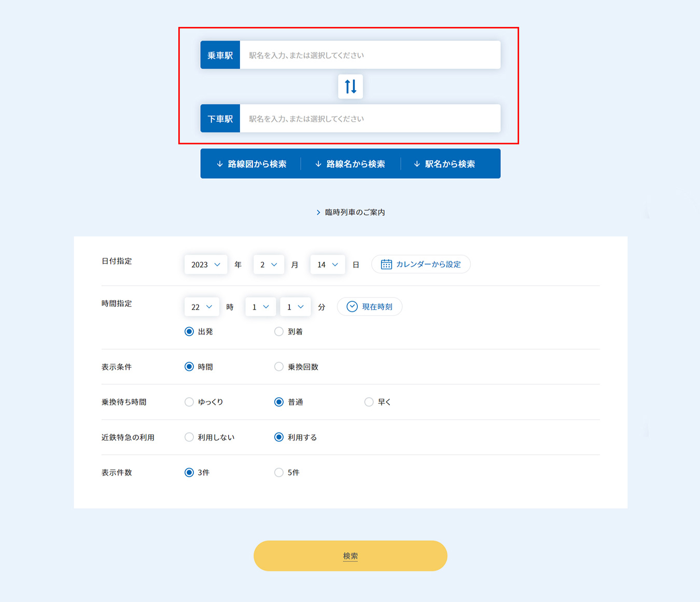The width and height of the screenshot is (700, 602).
Task: Click the 下車駅 station input field
Action: click(x=370, y=119)
